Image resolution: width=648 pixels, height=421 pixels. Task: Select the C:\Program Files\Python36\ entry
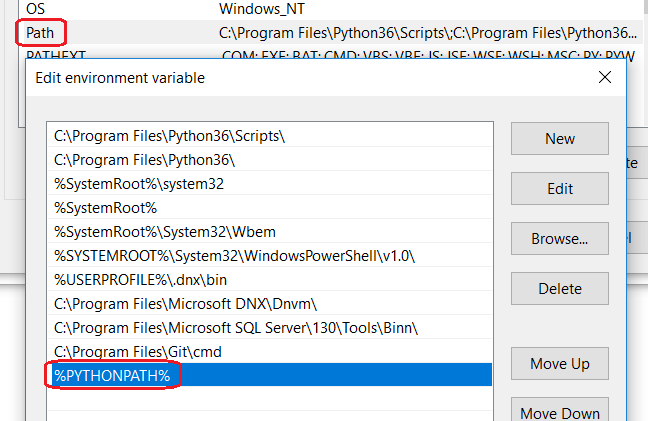(x=269, y=160)
